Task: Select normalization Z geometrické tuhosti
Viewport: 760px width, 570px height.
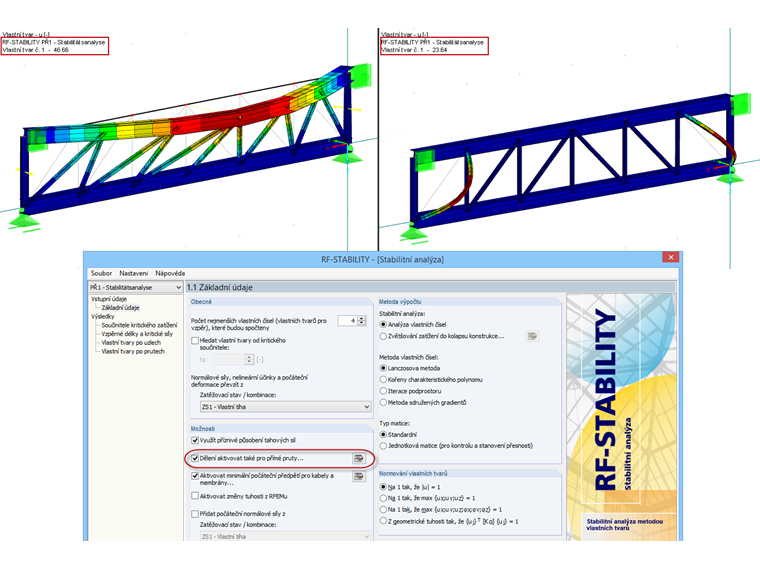Action: tap(383, 522)
